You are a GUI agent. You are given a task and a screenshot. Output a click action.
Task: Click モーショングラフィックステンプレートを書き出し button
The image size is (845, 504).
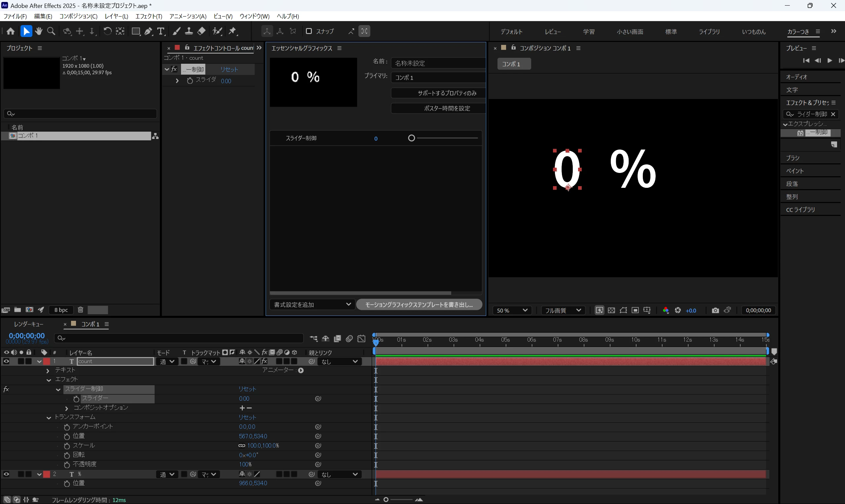pyautogui.click(x=419, y=304)
